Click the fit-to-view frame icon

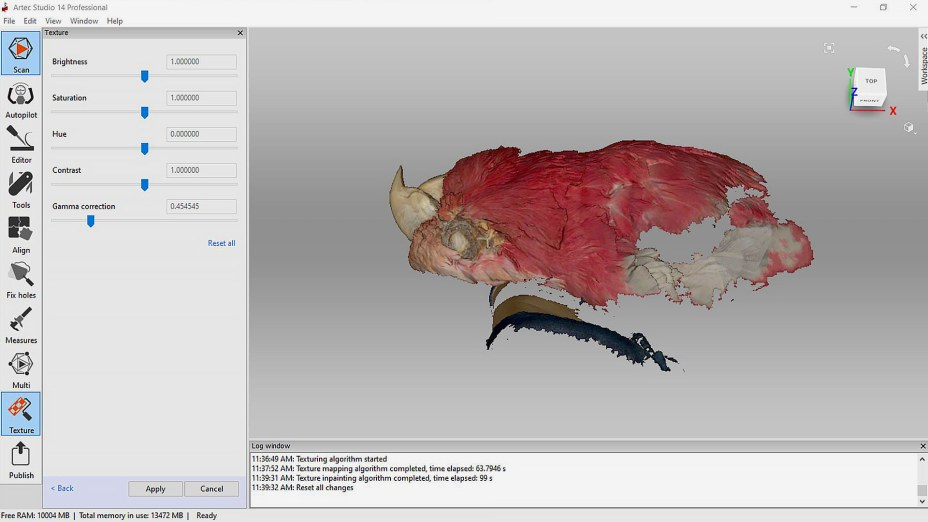829,48
